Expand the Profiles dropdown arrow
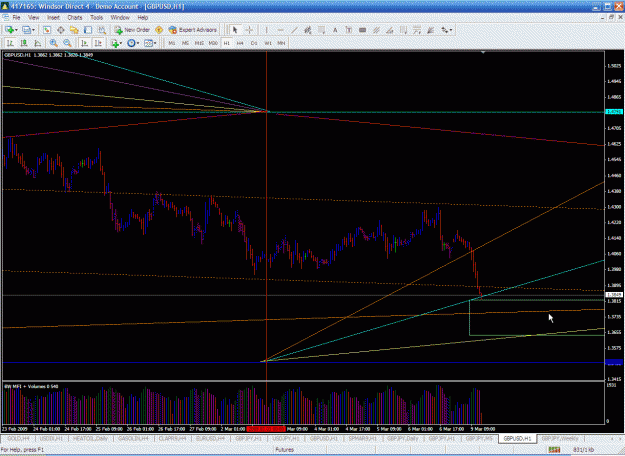This screenshot has width=625, height=456. pyautogui.click(x=33, y=30)
